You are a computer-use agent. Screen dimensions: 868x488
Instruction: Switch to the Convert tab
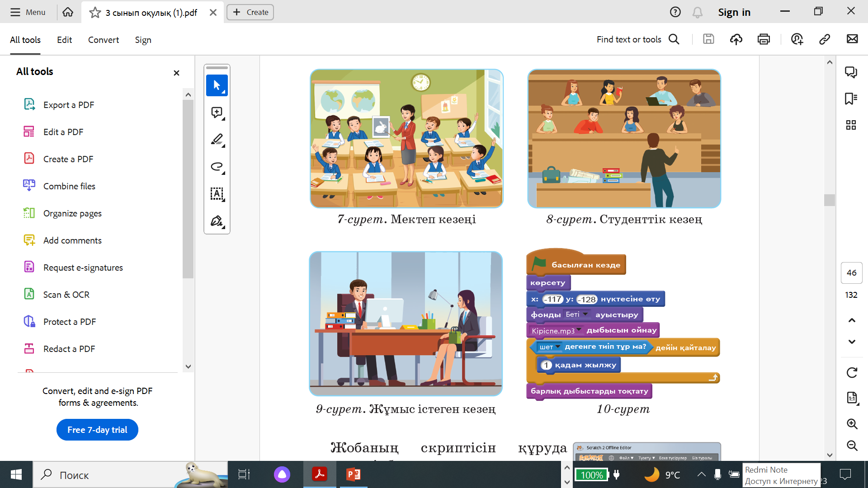pos(104,40)
